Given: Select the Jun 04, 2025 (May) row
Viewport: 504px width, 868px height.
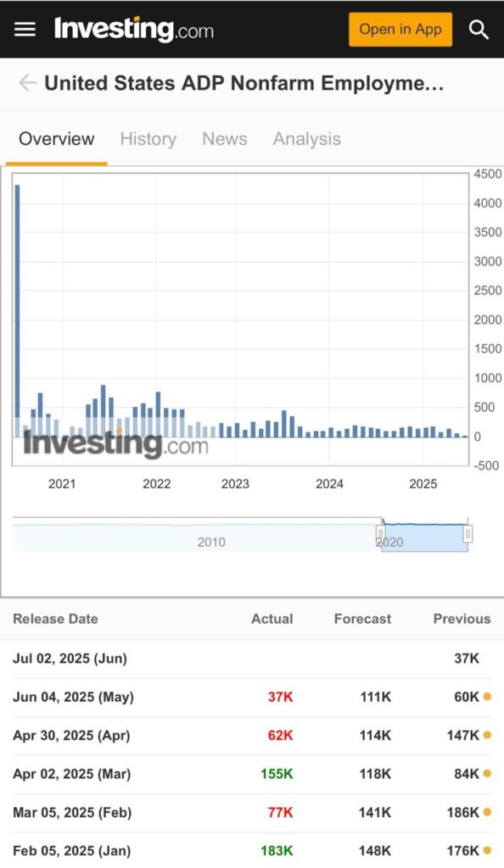Looking at the screenshot, I should coord(252,697).
